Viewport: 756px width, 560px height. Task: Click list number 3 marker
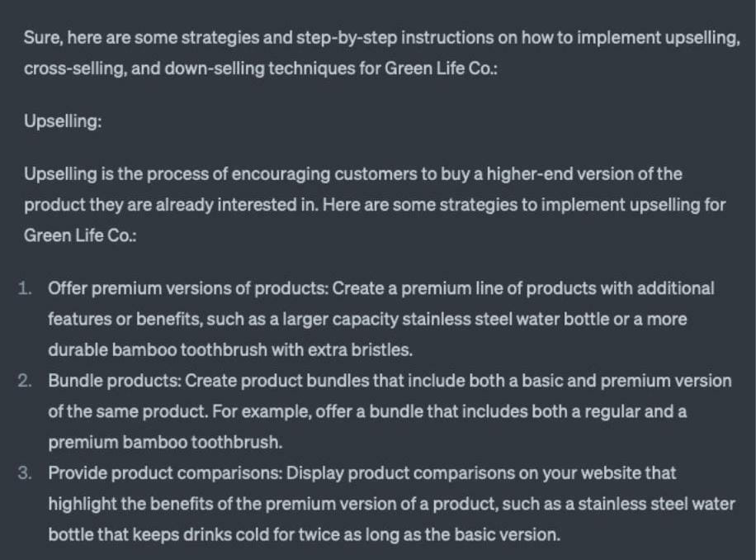(x=25, y=473)
